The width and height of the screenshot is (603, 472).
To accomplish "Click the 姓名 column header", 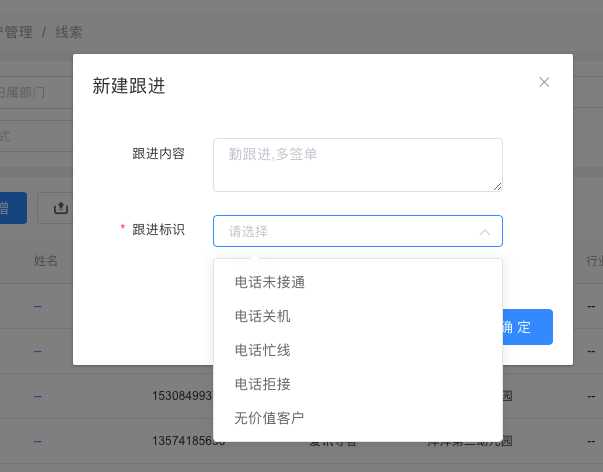I will coord(46,261).
